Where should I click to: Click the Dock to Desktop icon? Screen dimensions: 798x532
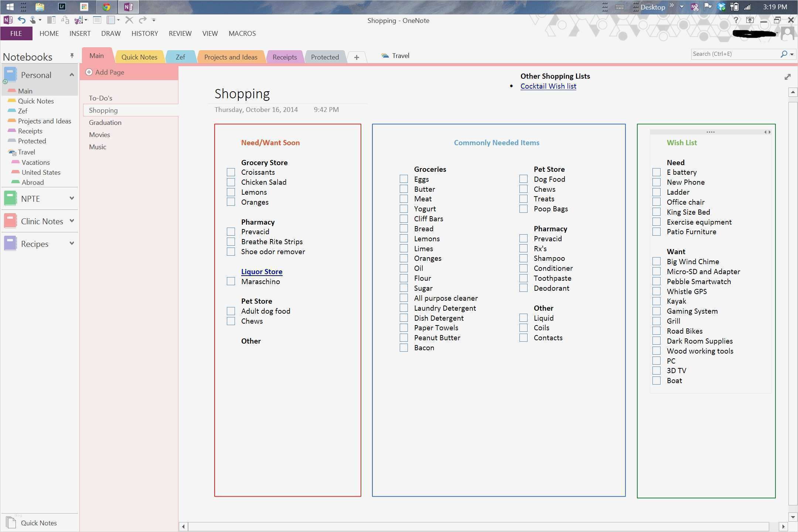[x=51, y=20]
